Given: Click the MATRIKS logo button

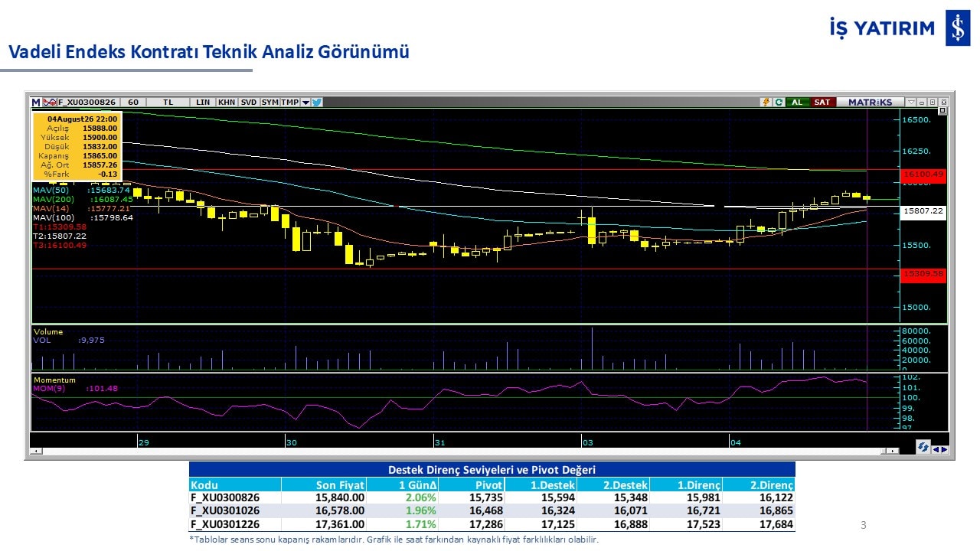Looking at the screenshot, I should (871, 102).
